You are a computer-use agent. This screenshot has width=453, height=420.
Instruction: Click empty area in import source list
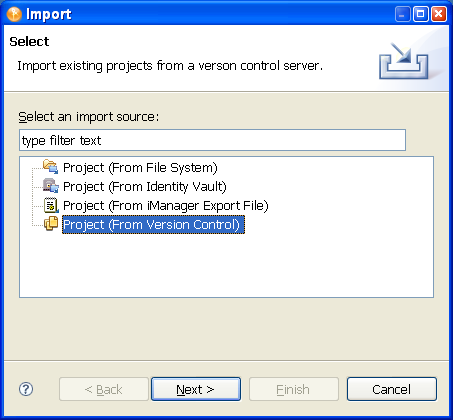tap(227, 265)
